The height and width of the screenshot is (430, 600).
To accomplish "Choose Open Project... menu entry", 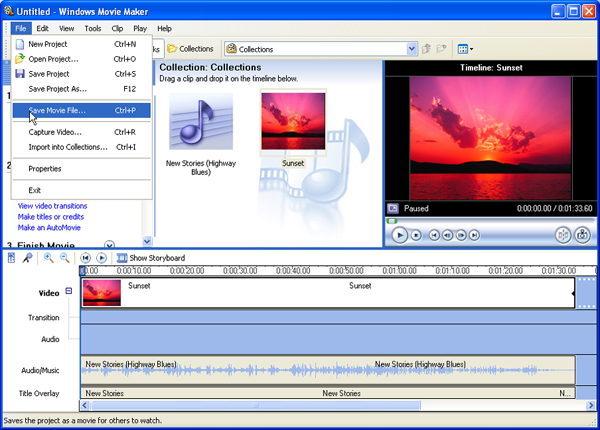I will [82, 59].
